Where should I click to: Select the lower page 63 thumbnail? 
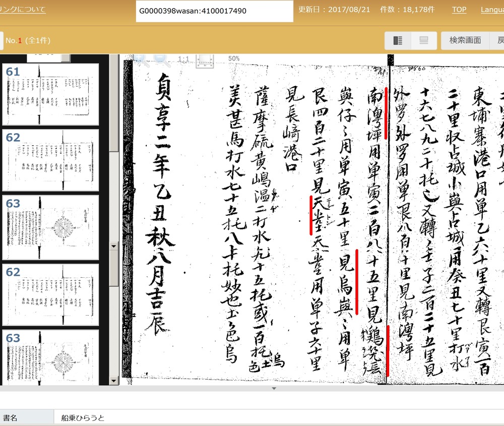50,357
